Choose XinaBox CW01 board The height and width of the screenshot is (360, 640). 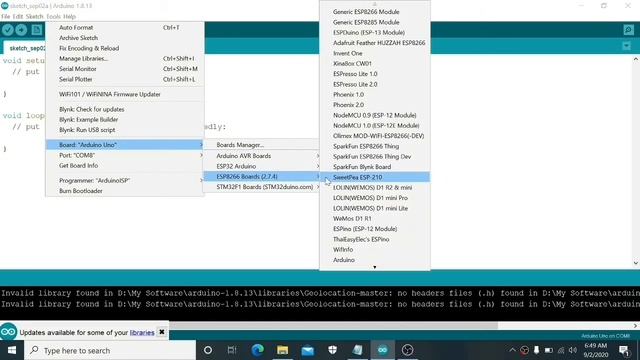pyautogui.click(x=375, y=64)
